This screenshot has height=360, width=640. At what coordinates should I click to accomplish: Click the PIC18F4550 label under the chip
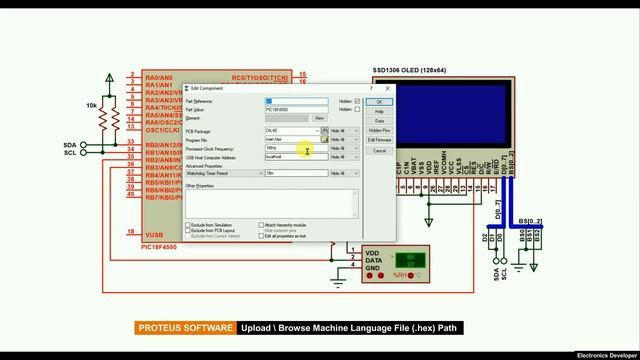(x=159, y=247)
